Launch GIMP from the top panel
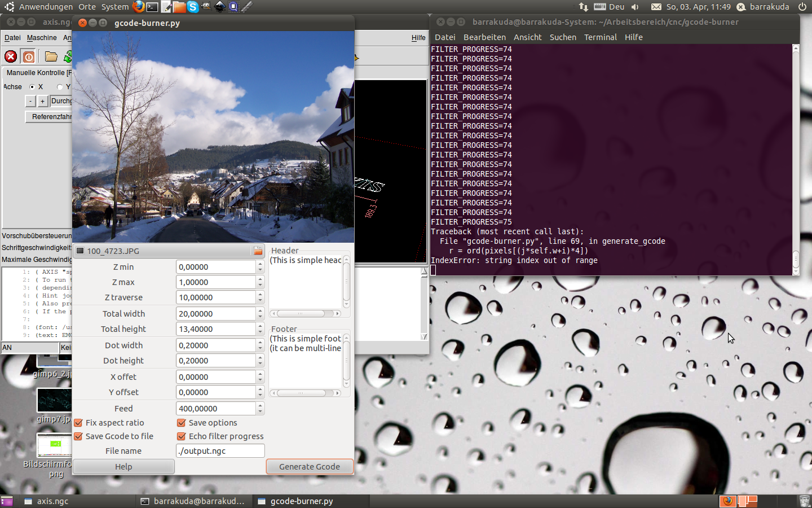The image size is (812, 508). pyautogui.click(x=206, y=7)
